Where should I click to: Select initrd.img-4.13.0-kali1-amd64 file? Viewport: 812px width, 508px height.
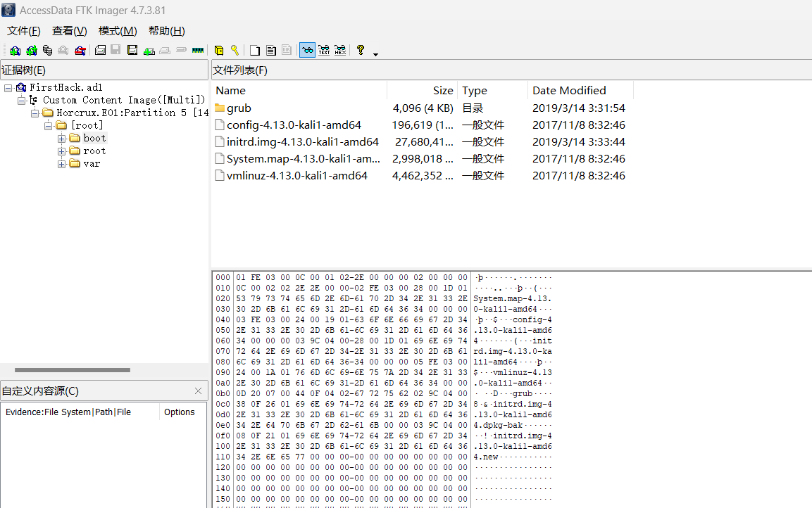[302, 141]
